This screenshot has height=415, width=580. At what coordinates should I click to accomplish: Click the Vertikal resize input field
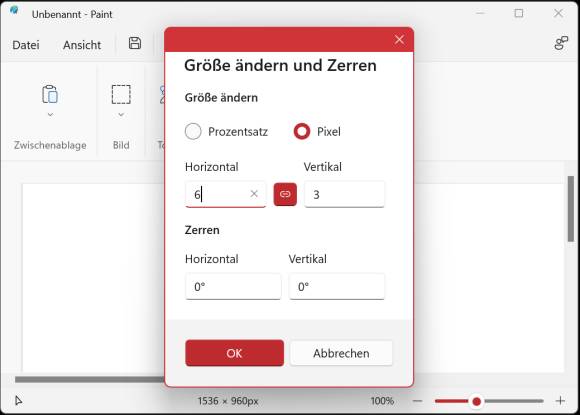click(x=344, y=194)
